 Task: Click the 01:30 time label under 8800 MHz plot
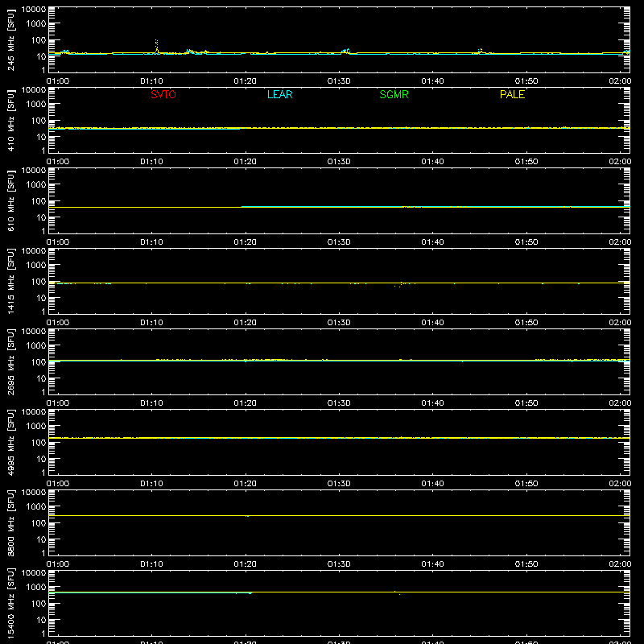339,564
